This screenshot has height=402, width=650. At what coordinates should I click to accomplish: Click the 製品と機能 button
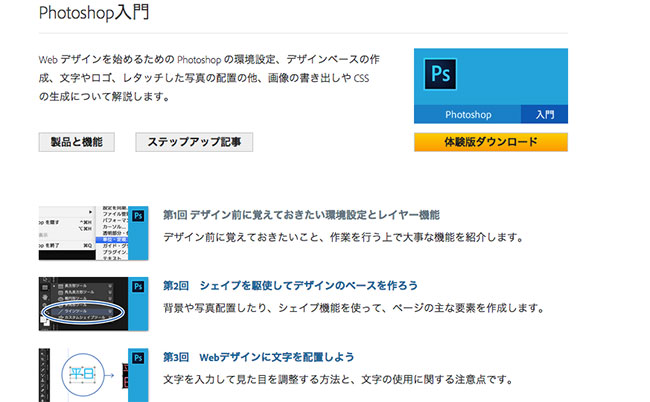click(77, 142)
